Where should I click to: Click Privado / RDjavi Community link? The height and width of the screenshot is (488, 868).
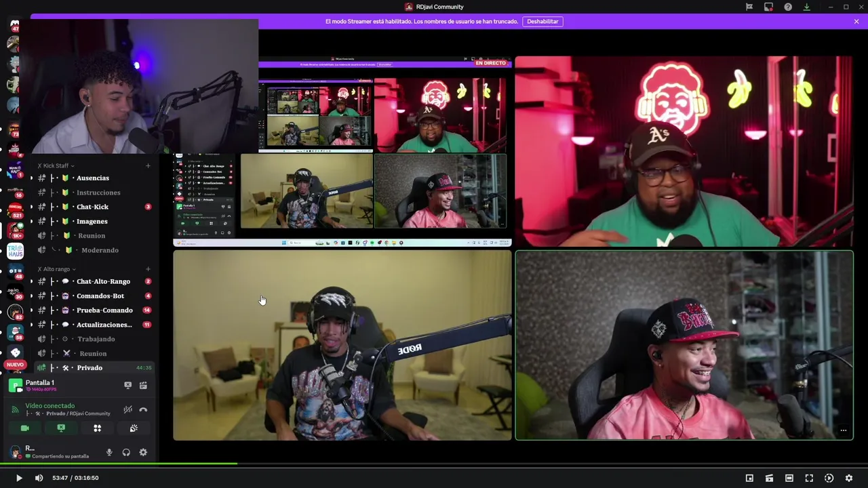[78, 413]
